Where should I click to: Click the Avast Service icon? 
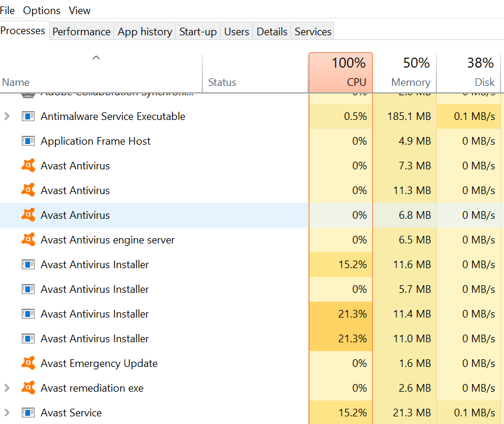[28, 412]
